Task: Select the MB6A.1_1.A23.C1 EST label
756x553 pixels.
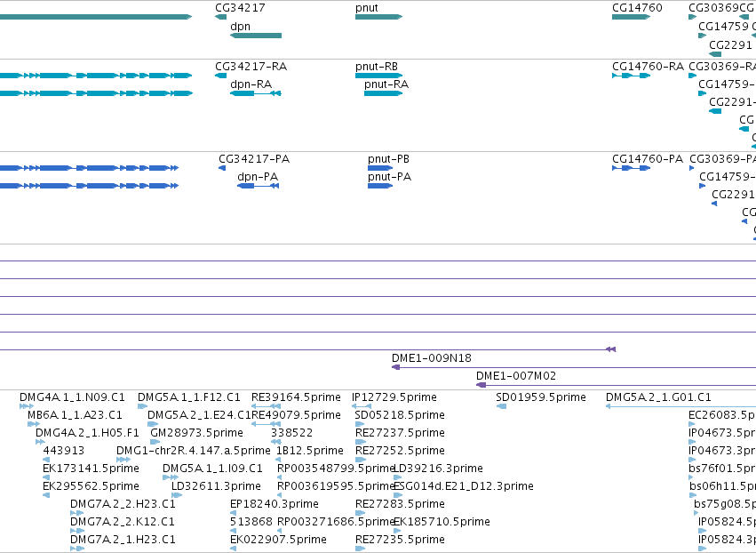Action: point(75,415)
